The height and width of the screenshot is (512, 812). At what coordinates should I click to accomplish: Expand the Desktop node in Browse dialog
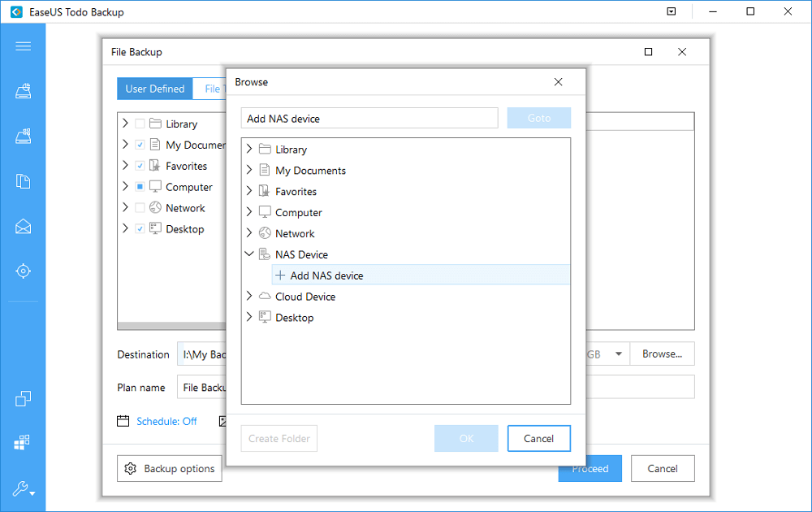(x=249, y=317)
